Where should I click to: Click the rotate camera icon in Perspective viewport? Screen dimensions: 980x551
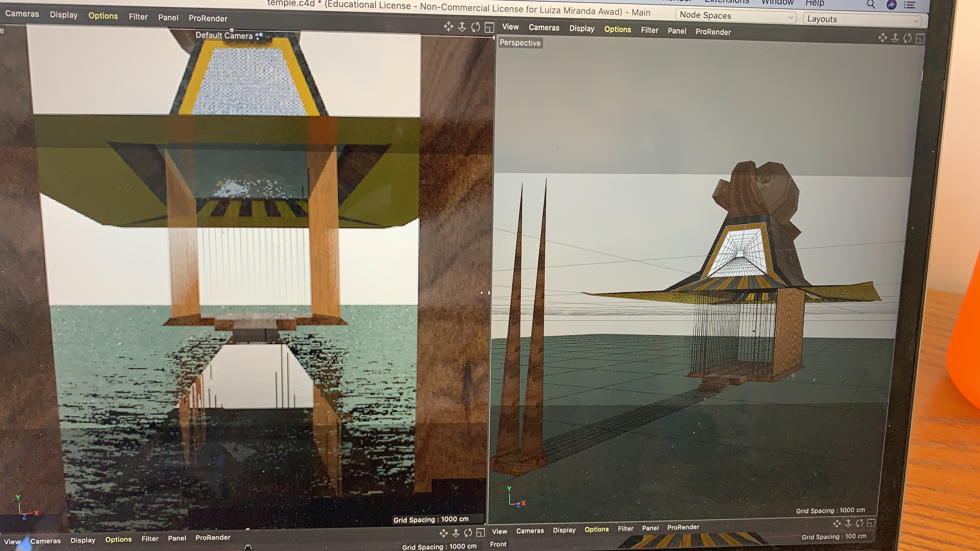coord(907,38)
